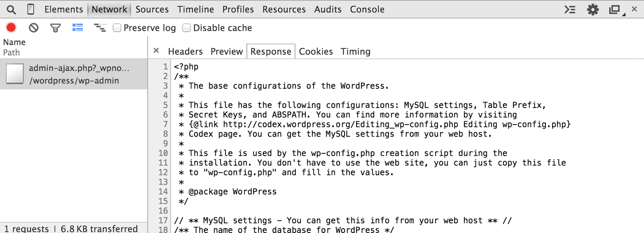The width and height of the screenshot is (644, 233).
Task: Switch to the Console panel
Action: point(367,9)
